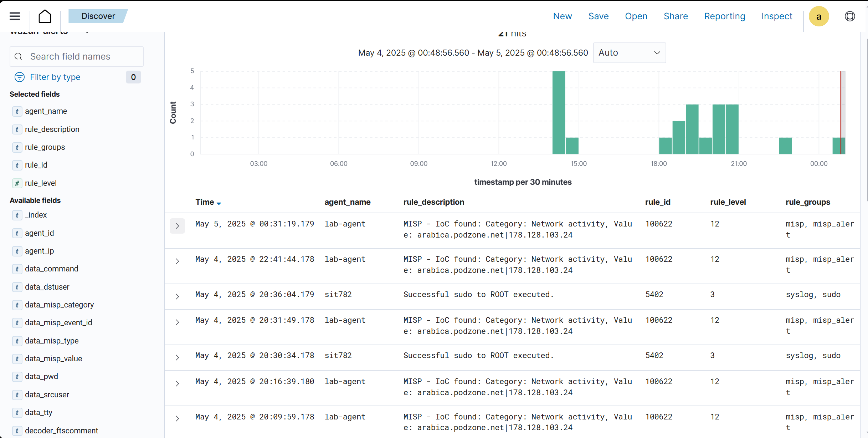Screen dimensions: 868x438
Task: Click the type icon beside data_command
Action: tap(17, 269)
